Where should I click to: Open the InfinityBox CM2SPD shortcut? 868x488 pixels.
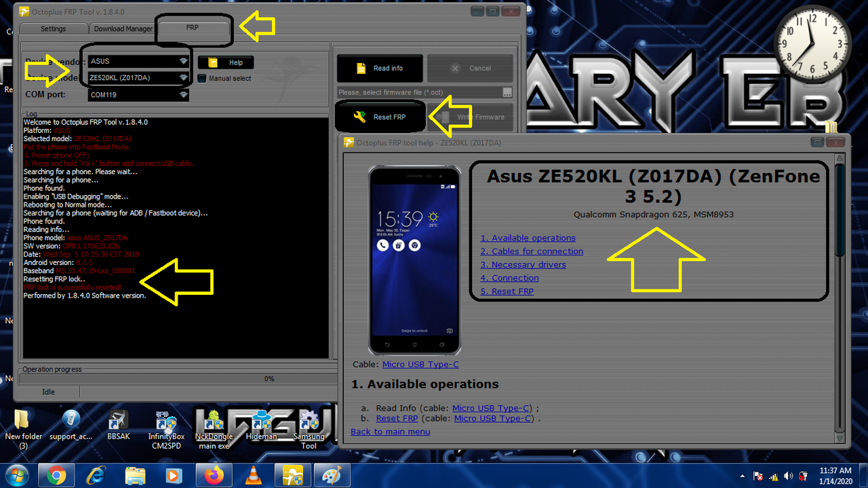click(166, 428)
